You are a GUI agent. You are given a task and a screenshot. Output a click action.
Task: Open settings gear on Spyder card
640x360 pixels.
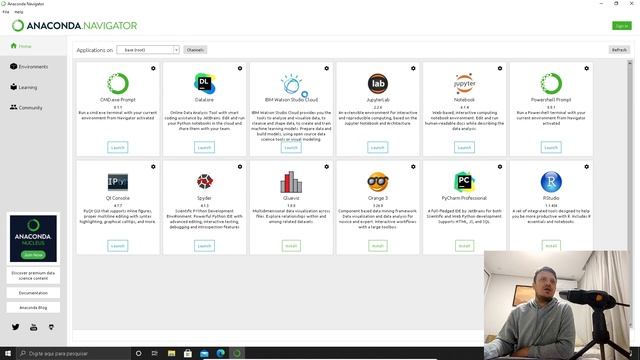point(240,167)
